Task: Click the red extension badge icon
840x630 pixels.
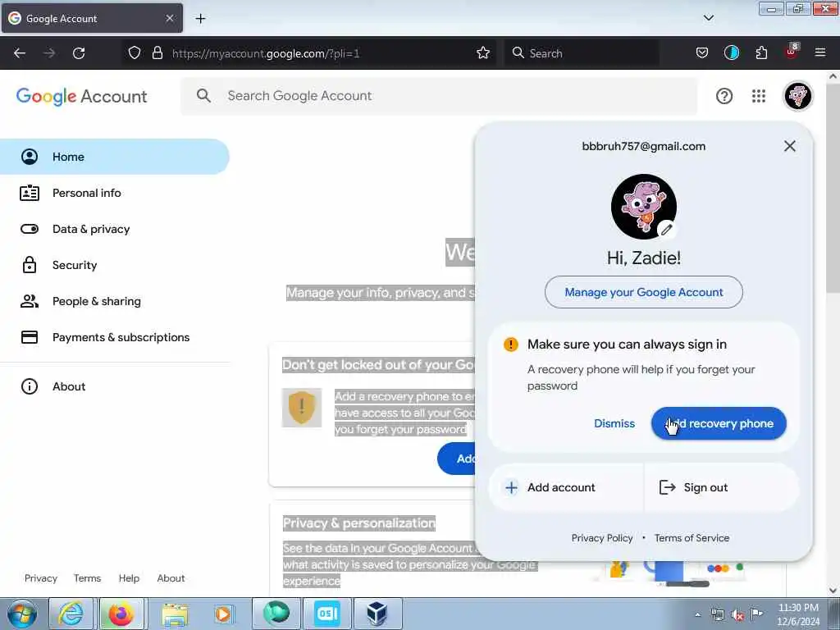Action: [x=792, y=52]
